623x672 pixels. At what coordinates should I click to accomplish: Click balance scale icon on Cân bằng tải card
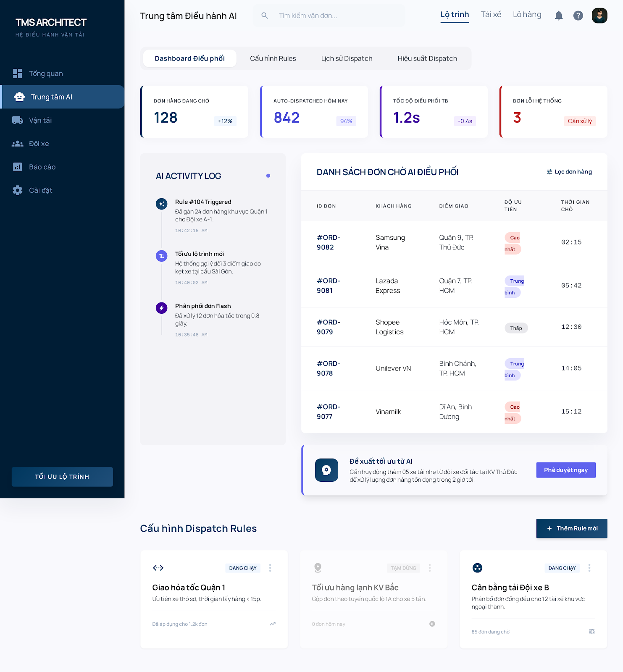coord(591,632)
